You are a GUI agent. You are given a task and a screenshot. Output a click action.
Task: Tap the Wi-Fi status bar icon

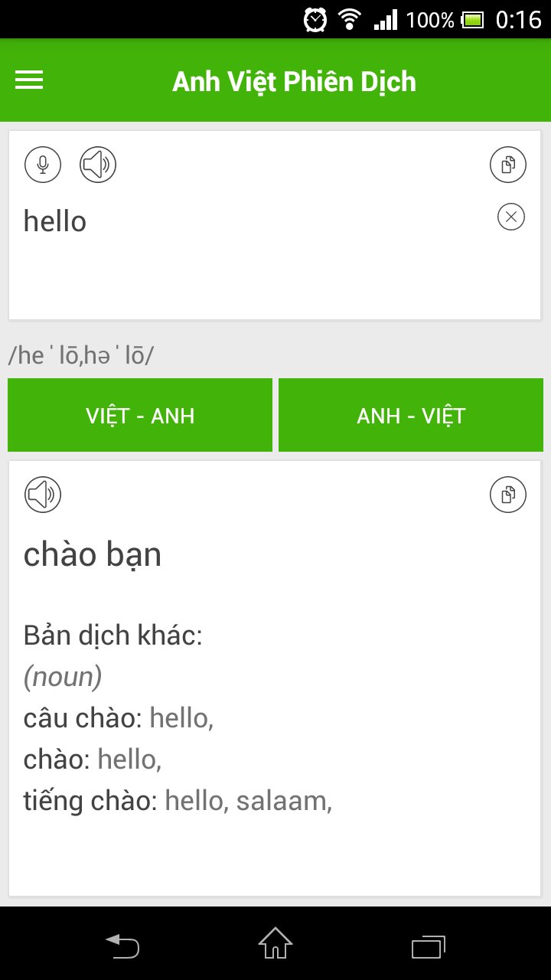pos(350,18)
